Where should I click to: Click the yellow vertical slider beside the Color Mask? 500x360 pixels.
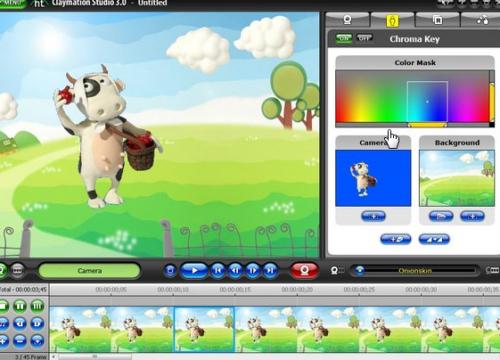[492, 103]
